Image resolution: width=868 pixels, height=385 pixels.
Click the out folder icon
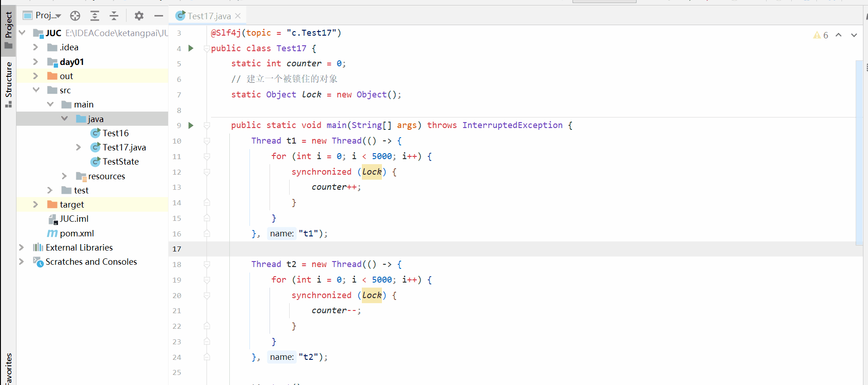(x=53, y=76)
